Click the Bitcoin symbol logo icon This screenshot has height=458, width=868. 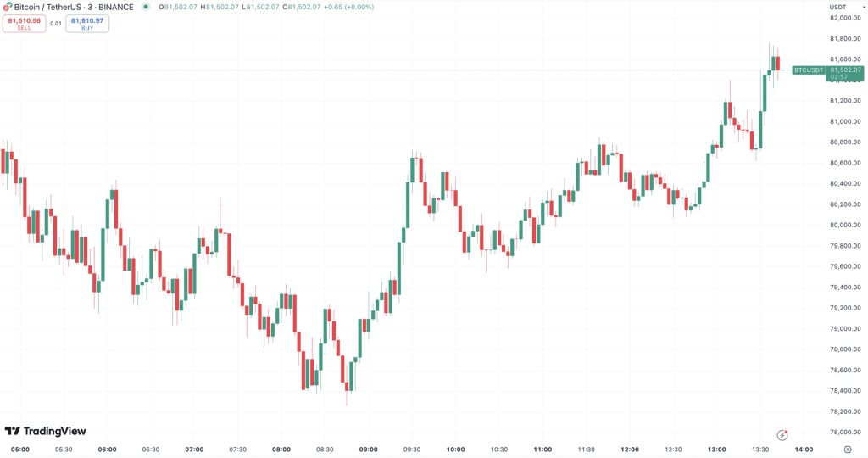coord(8,7)
